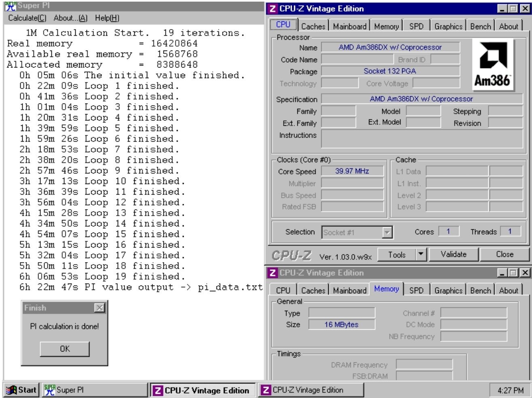The height and width of the screenshot is (398, 532).
Task: Click the 'PI value output -> pi_data.txt' line
Action: pyautogui.click(x=141, y=287)
